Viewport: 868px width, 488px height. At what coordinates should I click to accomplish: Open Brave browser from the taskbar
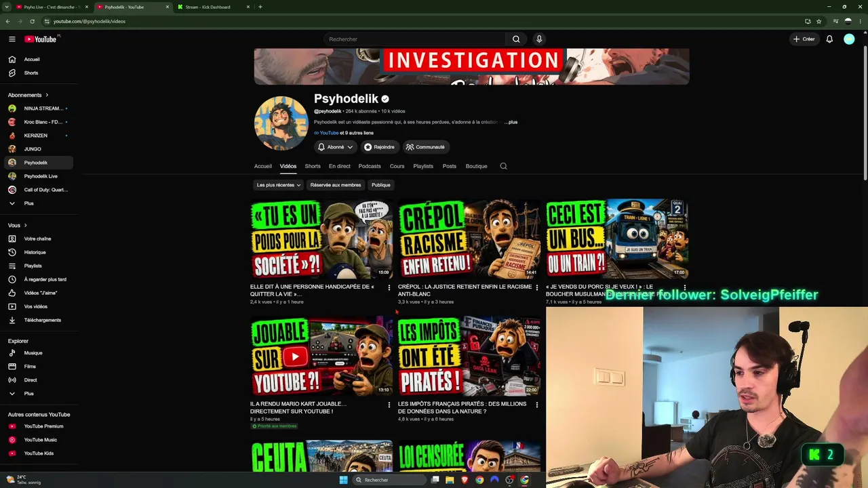[x=465, y=480]
